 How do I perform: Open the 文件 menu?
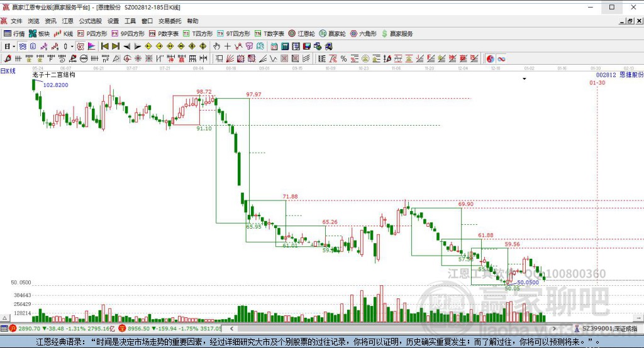[16, 21]
